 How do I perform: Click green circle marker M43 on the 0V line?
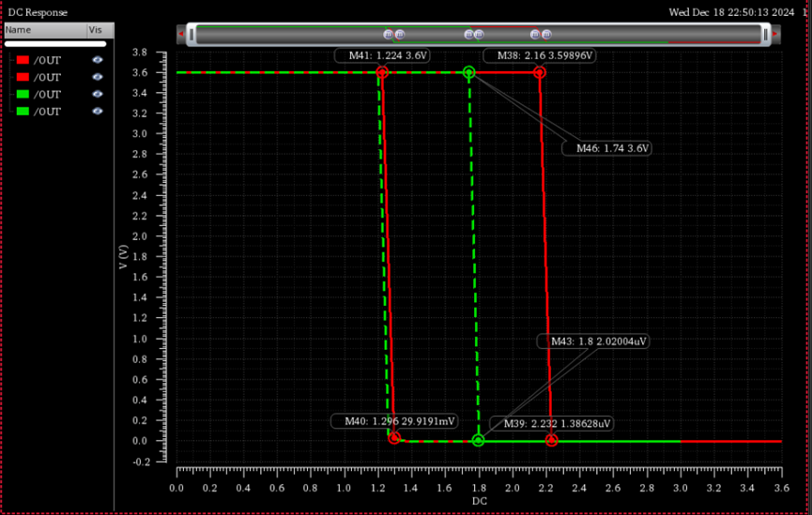[x=479, y=441]
